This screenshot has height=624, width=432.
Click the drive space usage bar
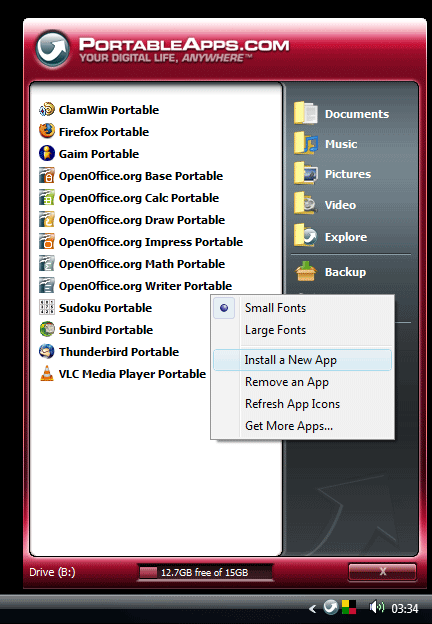click(205, 572)
